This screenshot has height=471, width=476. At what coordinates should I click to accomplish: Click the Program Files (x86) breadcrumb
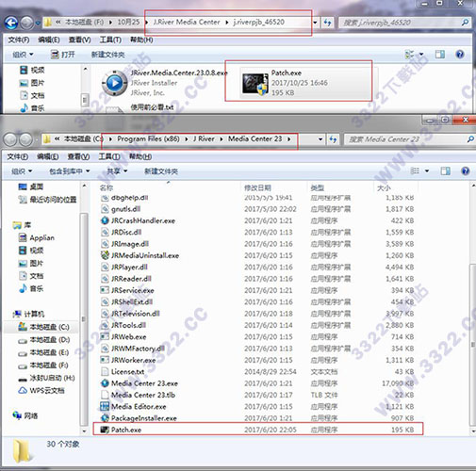[148, 138]
